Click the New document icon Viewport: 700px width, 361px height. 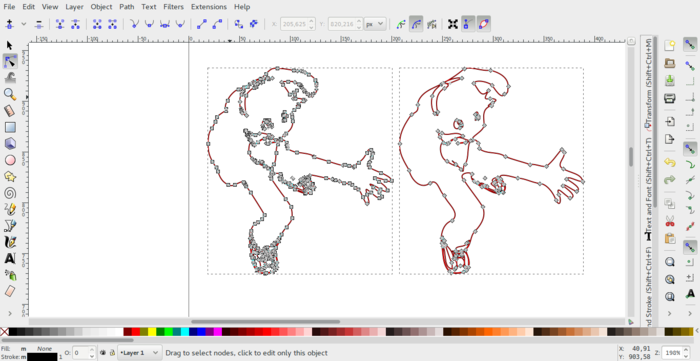[670, 46]
